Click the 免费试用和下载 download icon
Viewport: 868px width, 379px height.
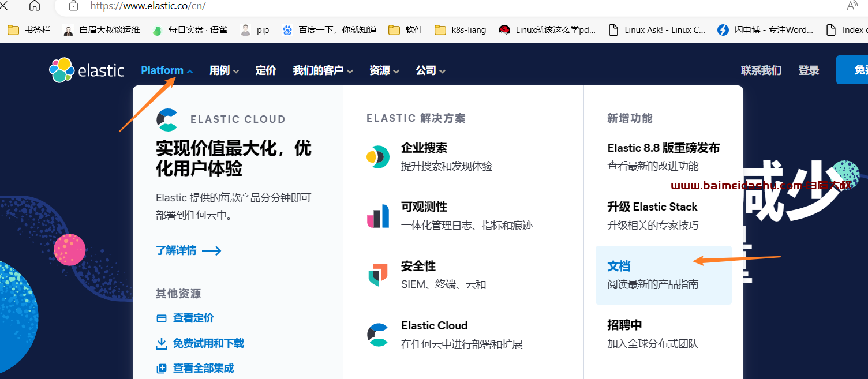tap(162, 344)
